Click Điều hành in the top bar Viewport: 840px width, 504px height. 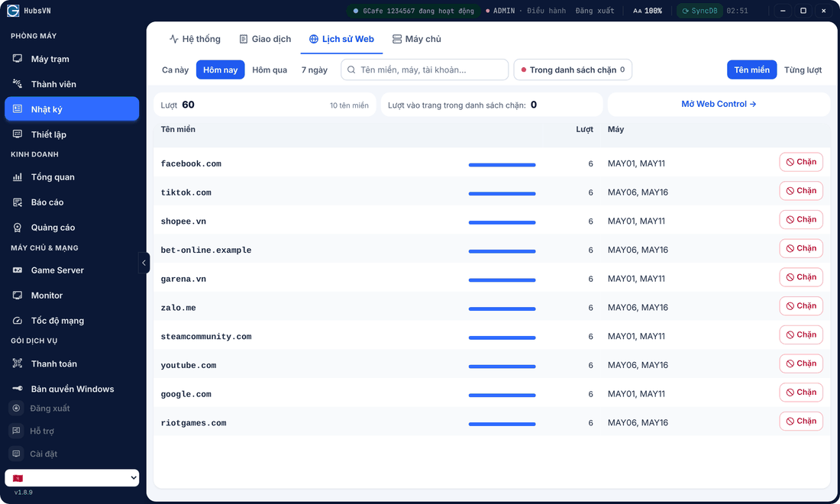546,11
